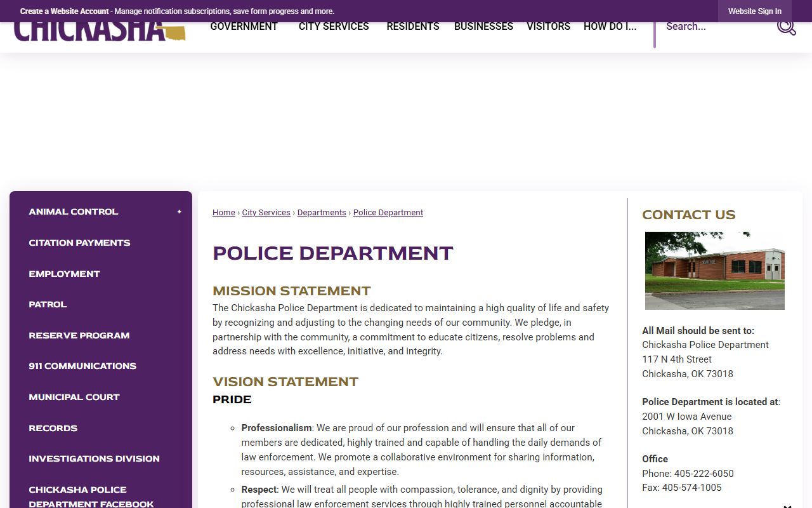This screenshot has width=812, height=508.
Task: Click the Mission Statement heading
Action: [x=292, y=291]
